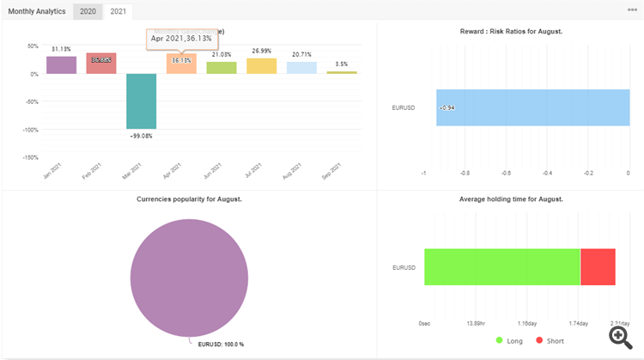Screen dimensions: 644x360
Task: Click the Jun 2021 green bar
Action: pyautogui.click(x=222, y=68)
